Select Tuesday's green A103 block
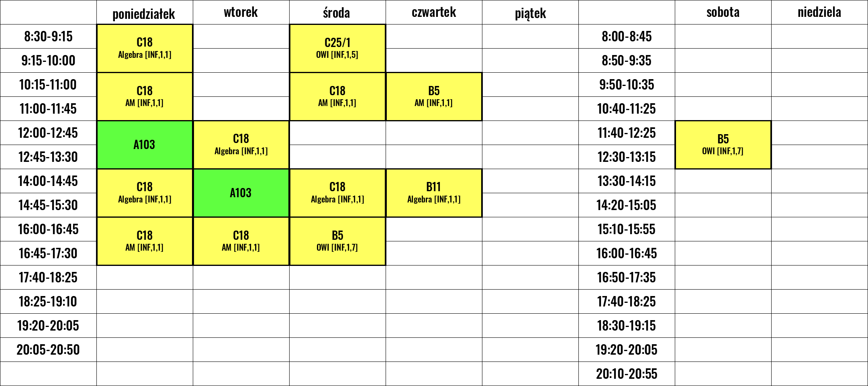This screenshot has height=386, width=868. tap(241, 193)
